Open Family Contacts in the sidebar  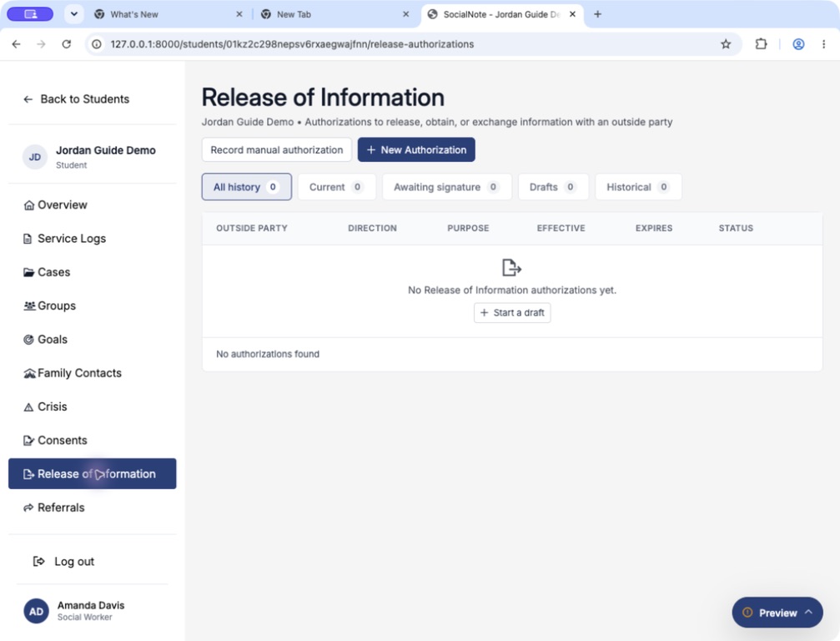coord(92,373)
